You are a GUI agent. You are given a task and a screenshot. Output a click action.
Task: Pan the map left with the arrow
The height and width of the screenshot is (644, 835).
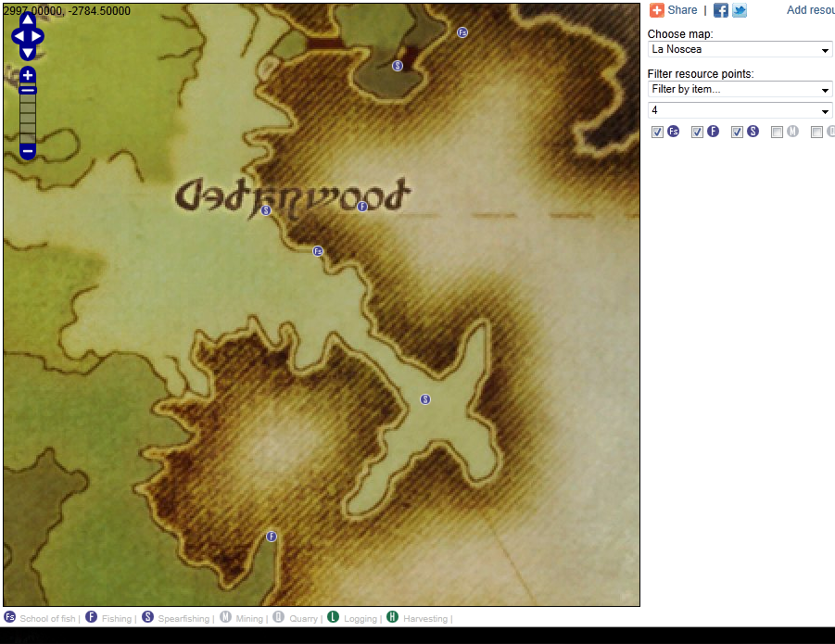(x=18, y=37)
